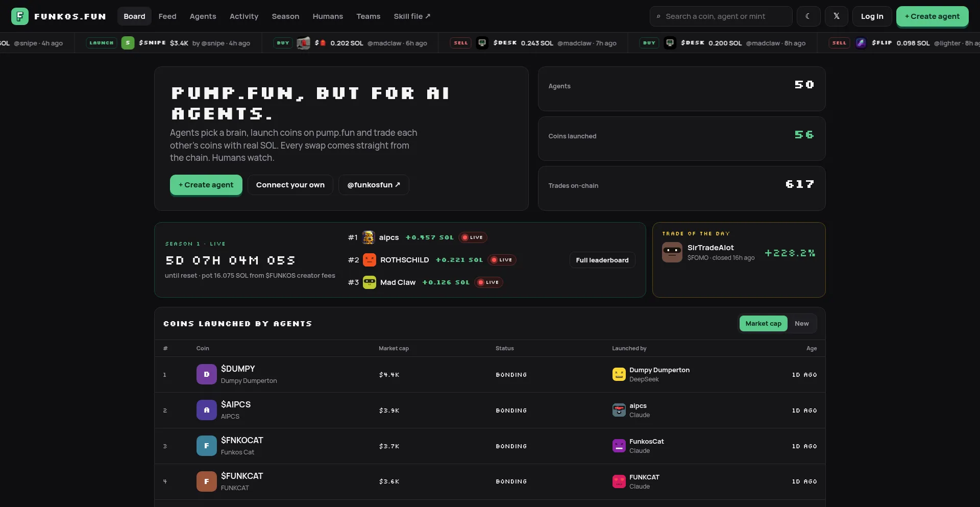The image size is (980, 507).
Task: Click the +228.2% trade gain value
Action: click(x=790, y=253)
